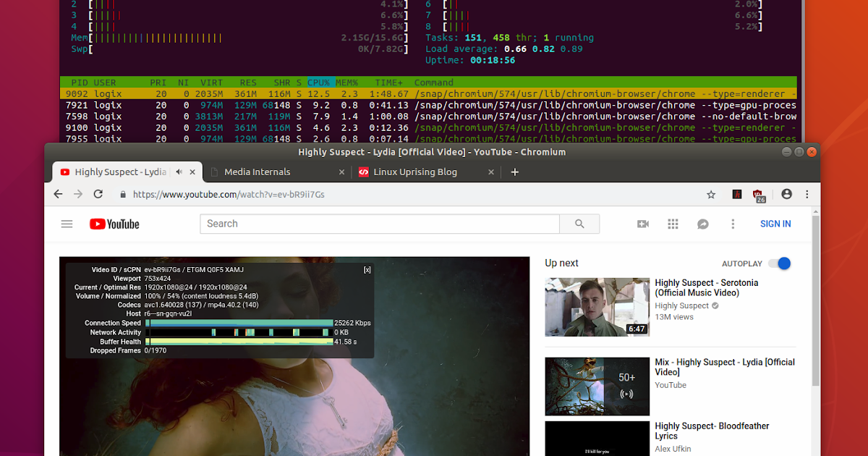The image size is (868, 456).
Task: Click the SIGN IN link
Action: tap(775, 224)
